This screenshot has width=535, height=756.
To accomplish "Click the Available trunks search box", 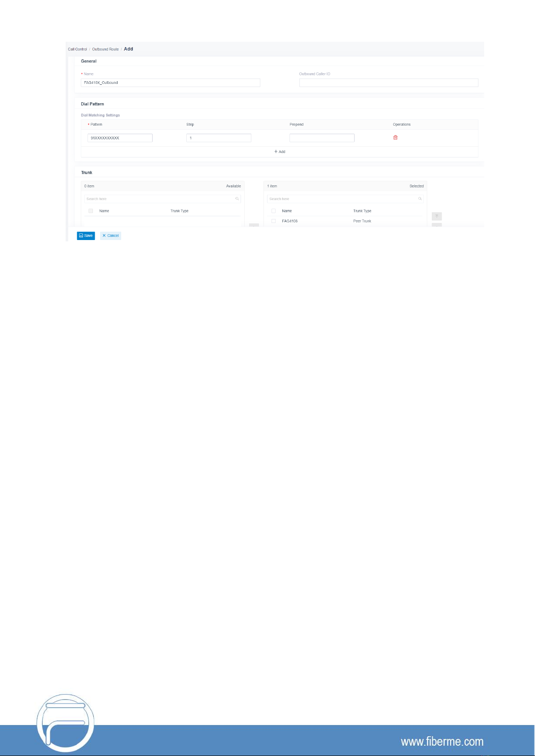I will click(x=159, y=199).
